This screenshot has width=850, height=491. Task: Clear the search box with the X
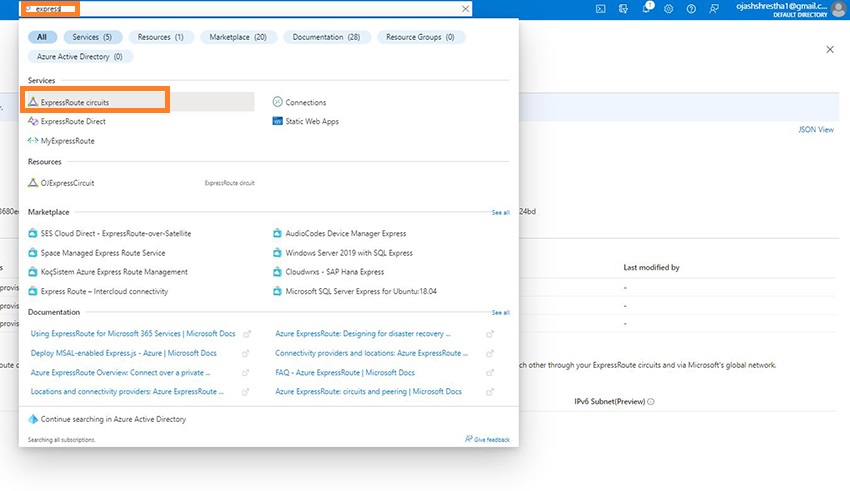click(x=465, y=9)
